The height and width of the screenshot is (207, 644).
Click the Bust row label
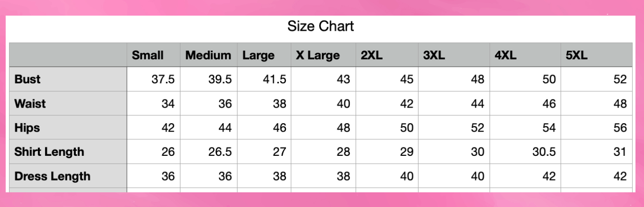(27, 79)
